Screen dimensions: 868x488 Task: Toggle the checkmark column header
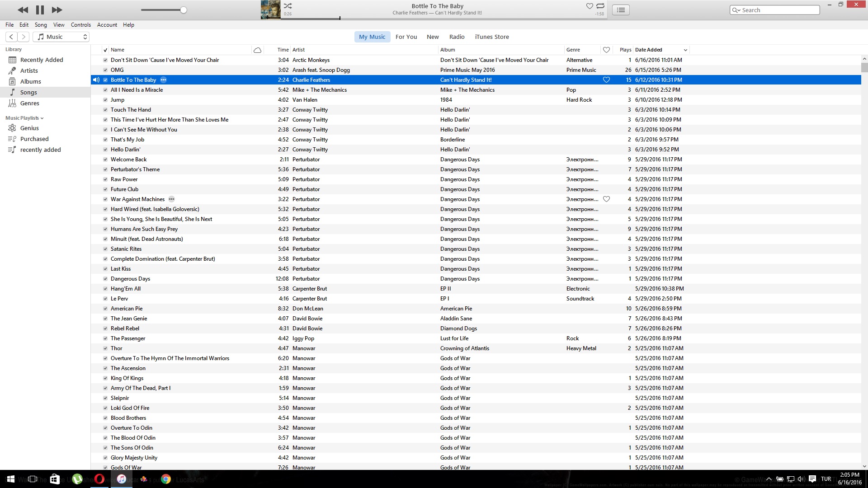[x=105, y=50]
